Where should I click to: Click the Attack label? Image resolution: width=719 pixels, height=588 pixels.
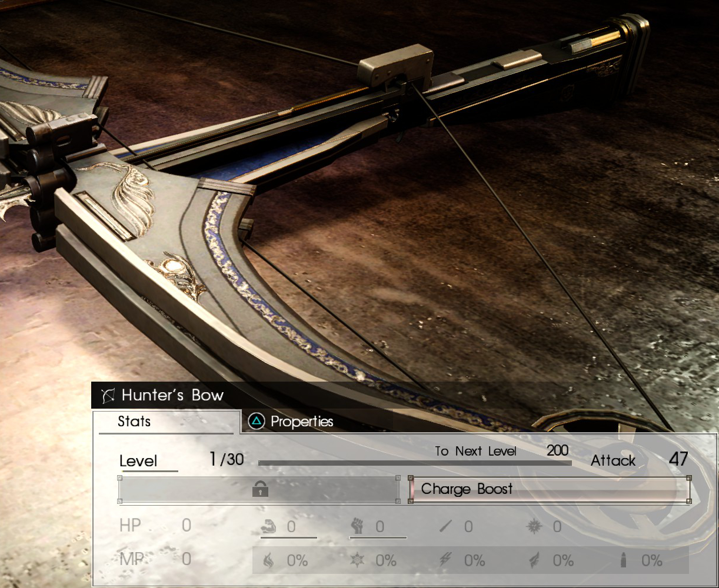[613, 460]
